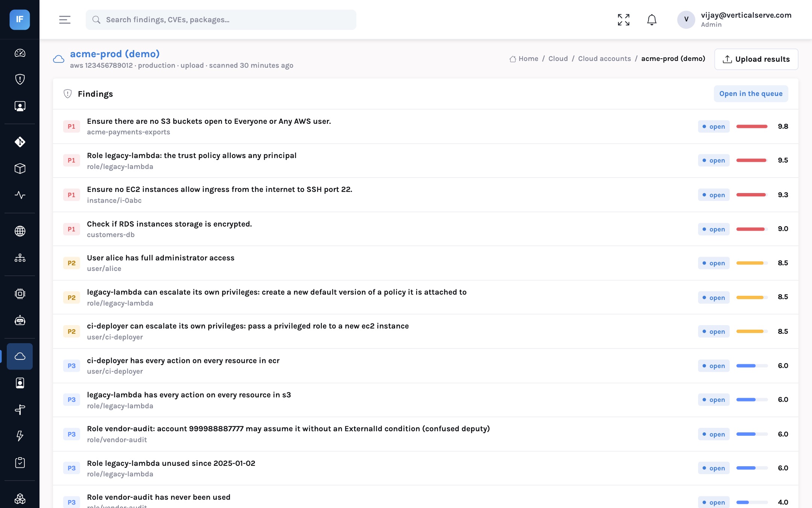This screenshot has height=508, width=812.
Task: Go to Cloud accounts breadcrumb
Action: tap(604, 59)
